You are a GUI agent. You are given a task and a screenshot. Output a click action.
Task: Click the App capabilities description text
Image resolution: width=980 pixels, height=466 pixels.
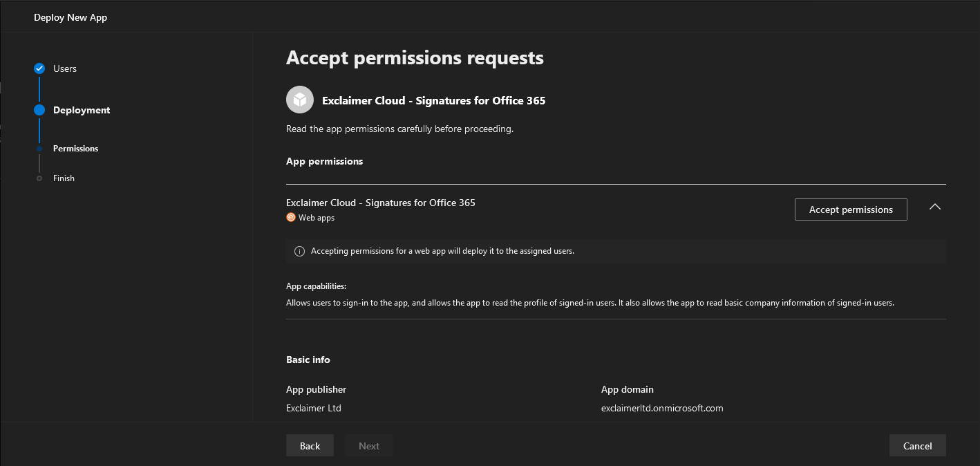[x=590, y=302]
